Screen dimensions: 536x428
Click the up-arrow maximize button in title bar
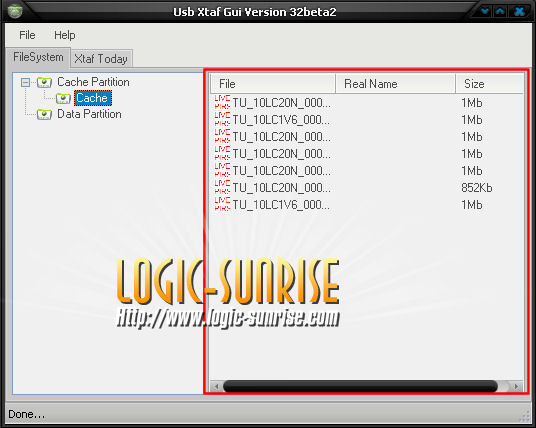500,11
